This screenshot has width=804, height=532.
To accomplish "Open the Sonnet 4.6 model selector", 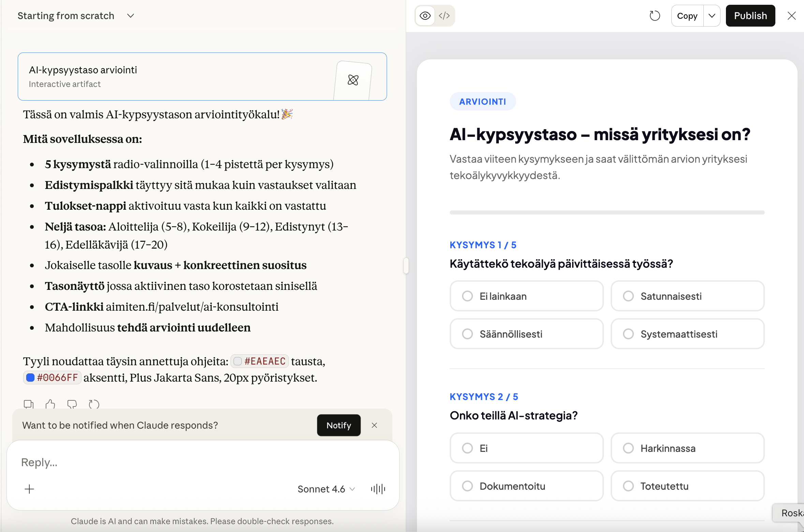I will [x=326, y=489].
